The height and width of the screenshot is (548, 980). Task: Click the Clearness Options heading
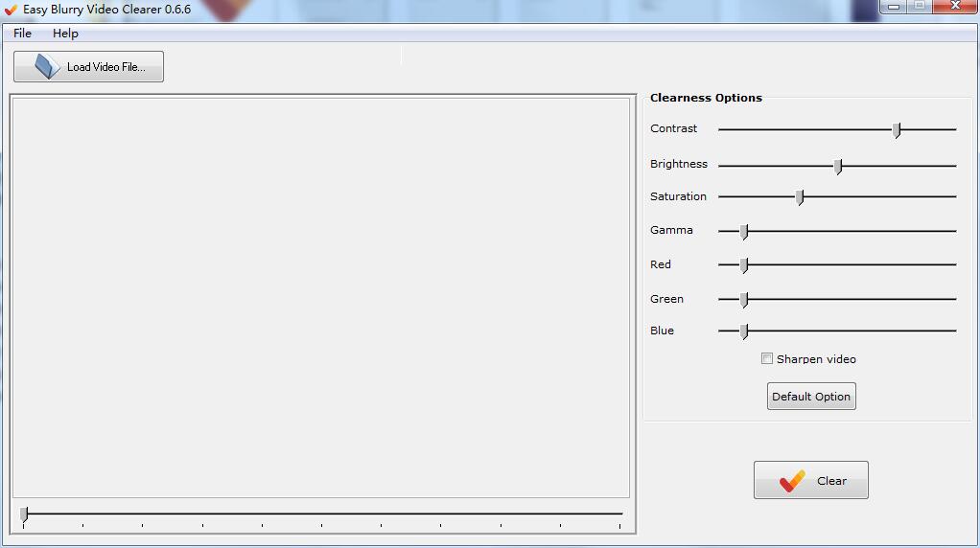pos(707,98)
